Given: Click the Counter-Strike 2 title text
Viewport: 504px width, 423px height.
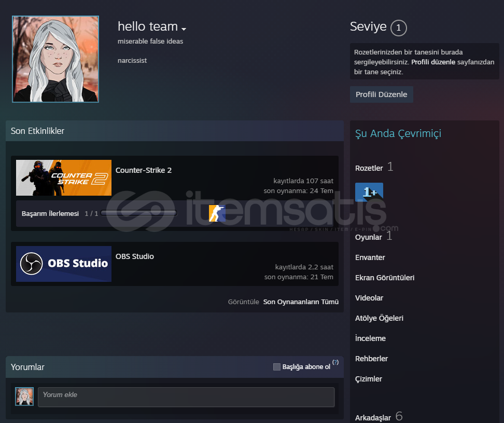Looking at the screenshot, I should coord(144,170).
